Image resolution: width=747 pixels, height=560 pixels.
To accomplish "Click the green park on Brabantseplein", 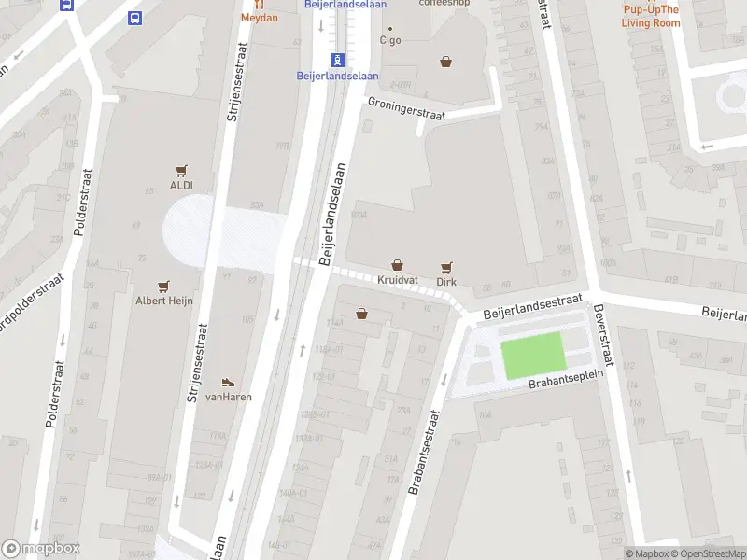I will [533, 356].
